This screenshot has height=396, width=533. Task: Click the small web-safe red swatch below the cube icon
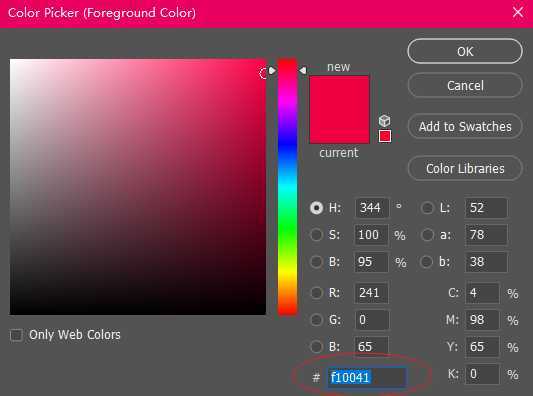(385, 136)
